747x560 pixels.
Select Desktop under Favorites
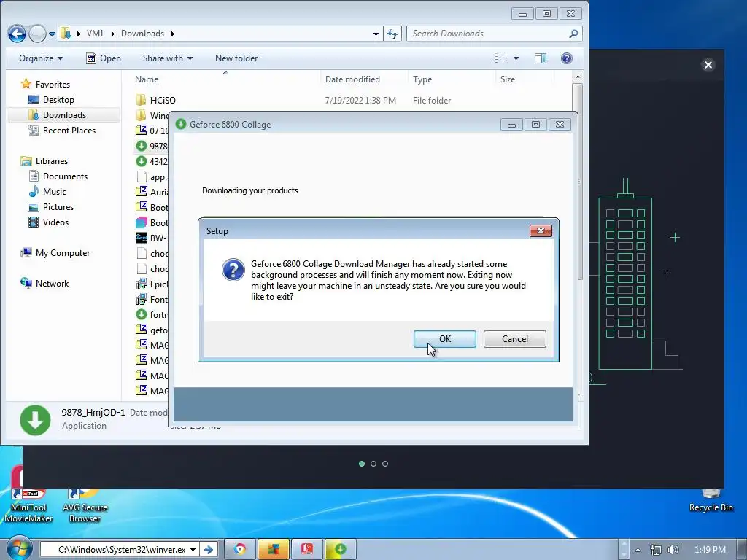[x=58, y=99]
